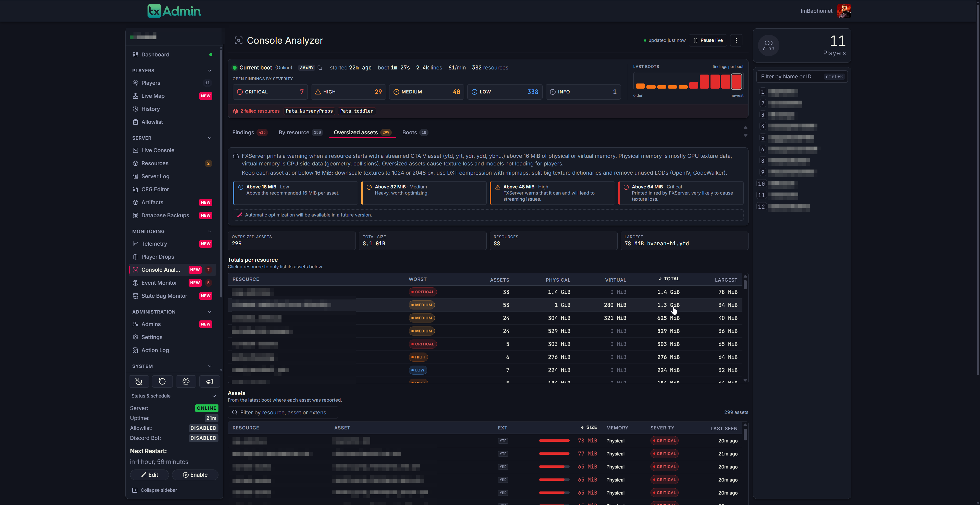The height and width of the screenshot is (505, 980).
Task: Open Dashboard from the sidebar
Action: [x=172, y=55]
